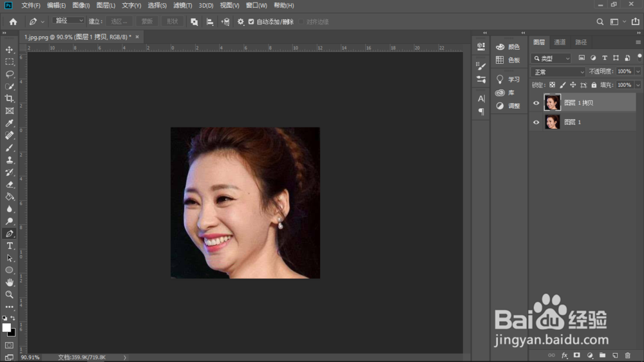The height and width of the screenshot is (362, 644).
Task: Open the extra tools ellipsis menu
Action: [x=9, y=307]
